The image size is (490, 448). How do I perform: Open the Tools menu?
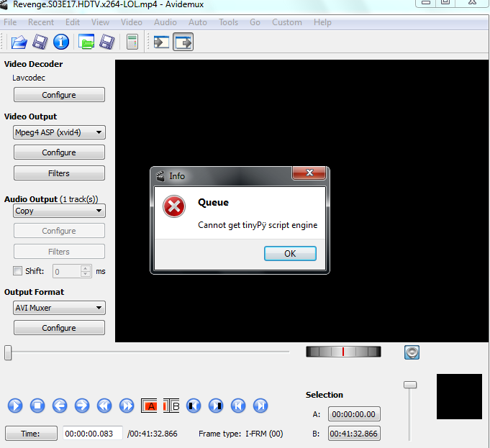228,22
